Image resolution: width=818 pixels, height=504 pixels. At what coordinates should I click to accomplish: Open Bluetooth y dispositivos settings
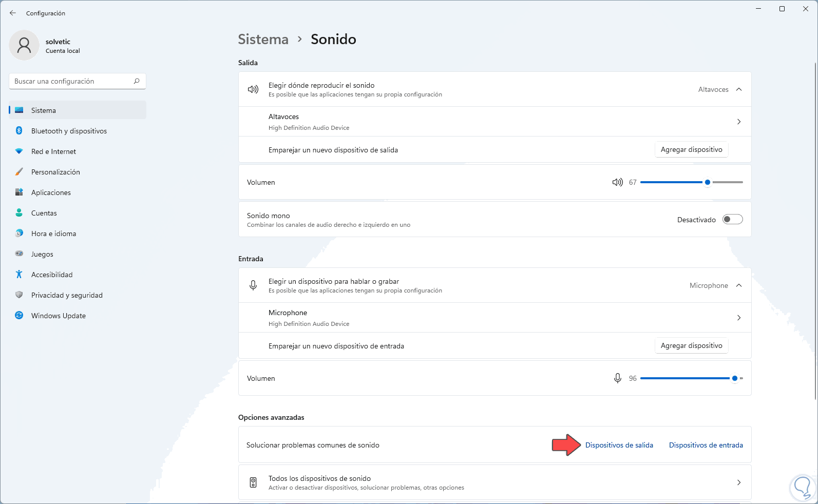69,131
